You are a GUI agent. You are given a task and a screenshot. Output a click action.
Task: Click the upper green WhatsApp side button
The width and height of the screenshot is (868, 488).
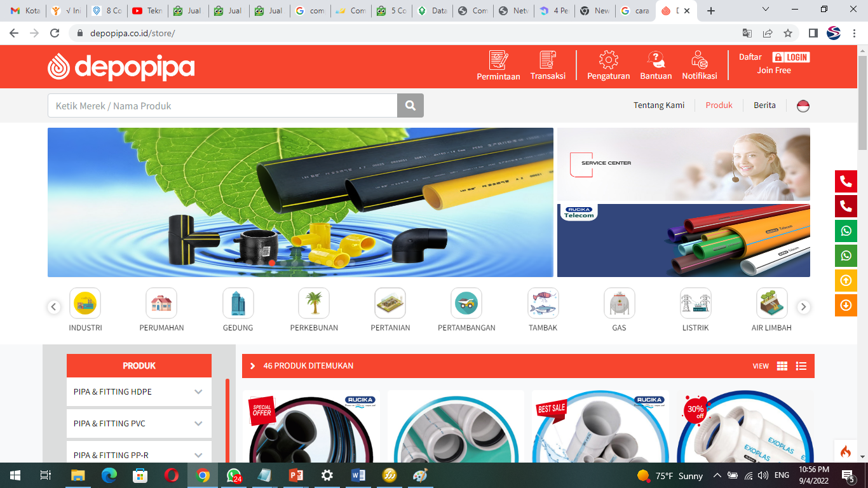(846, 231)
